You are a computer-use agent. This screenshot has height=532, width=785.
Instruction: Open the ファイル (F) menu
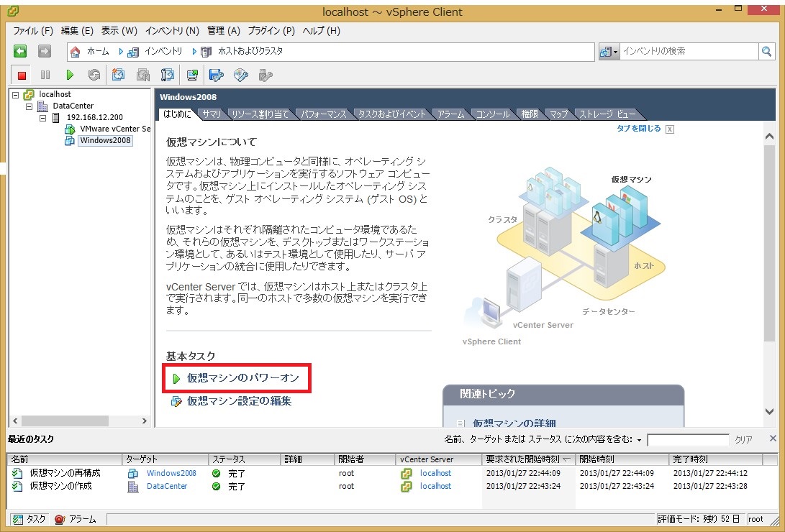33,31
